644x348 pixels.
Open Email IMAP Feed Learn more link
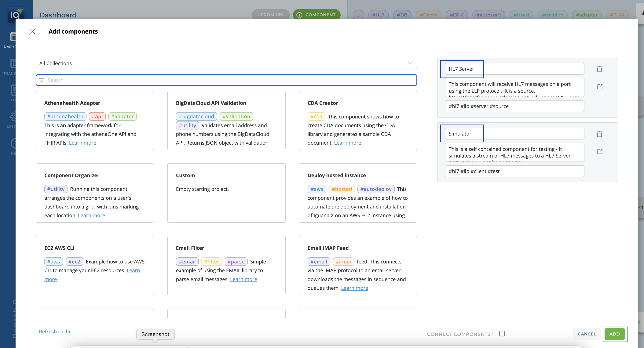click(x=354, y=288)
